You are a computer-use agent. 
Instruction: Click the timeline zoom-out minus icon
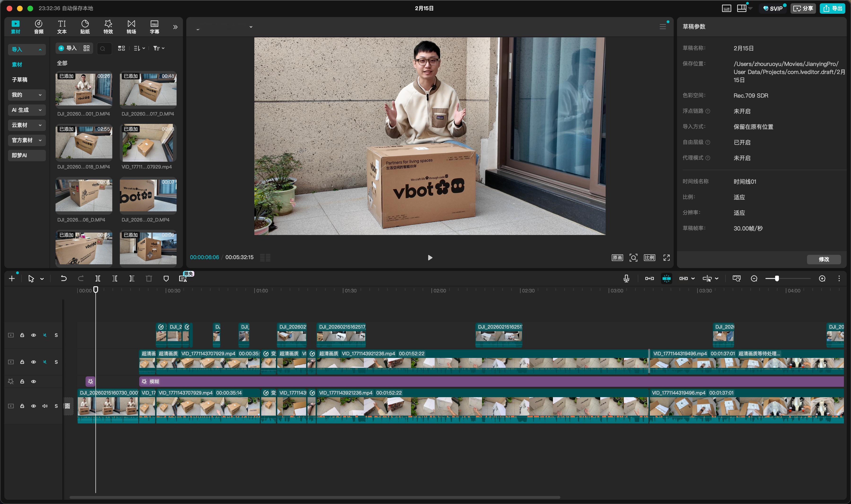coord(754,278)
